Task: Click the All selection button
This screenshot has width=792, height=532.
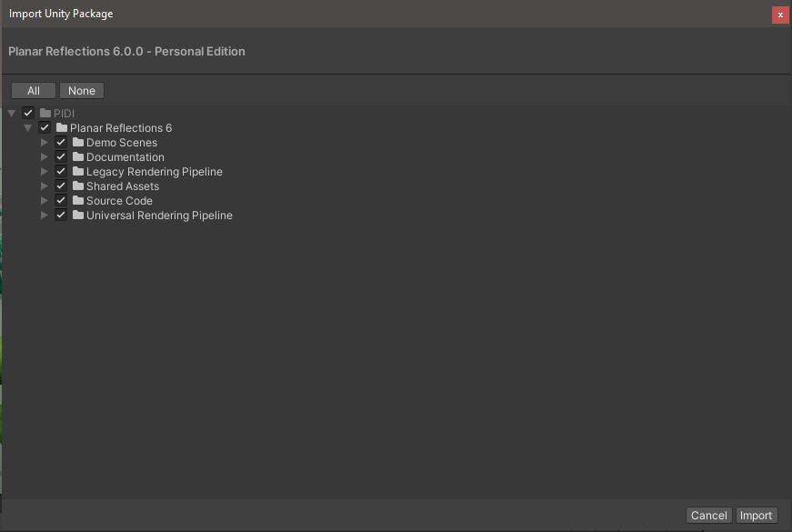Action: click(x=34, y=90)
